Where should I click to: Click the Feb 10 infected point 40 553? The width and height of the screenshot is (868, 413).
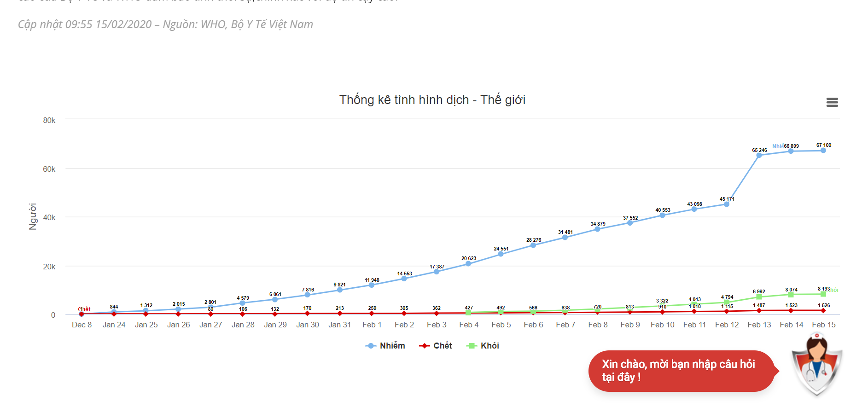pos(662,215)
